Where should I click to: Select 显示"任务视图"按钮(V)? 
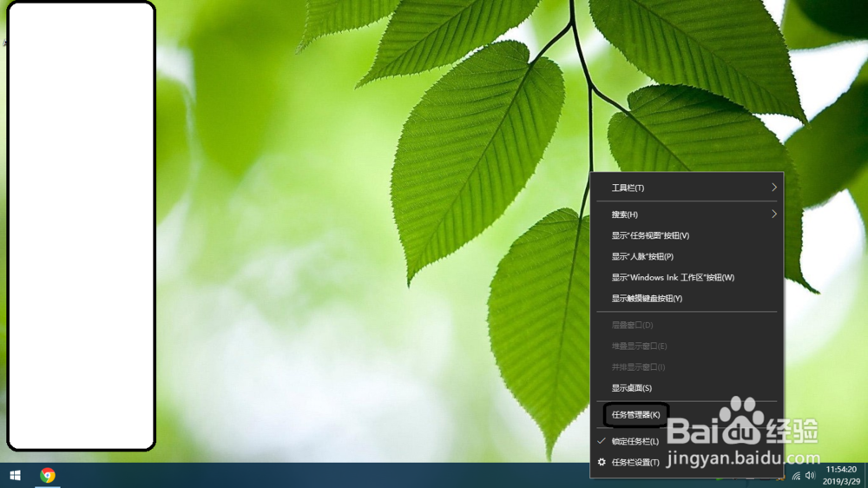pos(687,235)
